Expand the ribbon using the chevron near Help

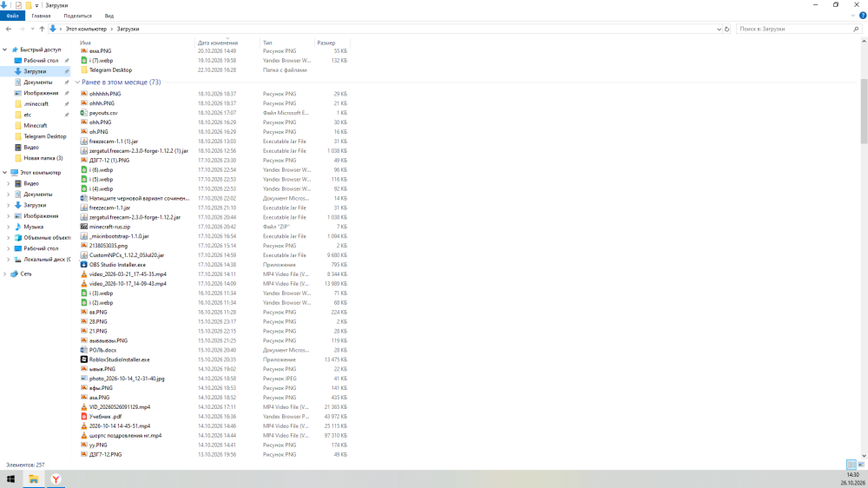(853, 16)
